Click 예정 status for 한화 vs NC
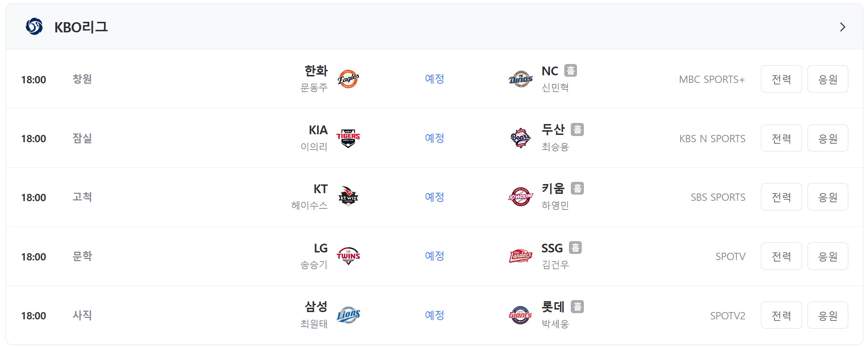Screen dimensions: 868x347 tap(435, 79)
